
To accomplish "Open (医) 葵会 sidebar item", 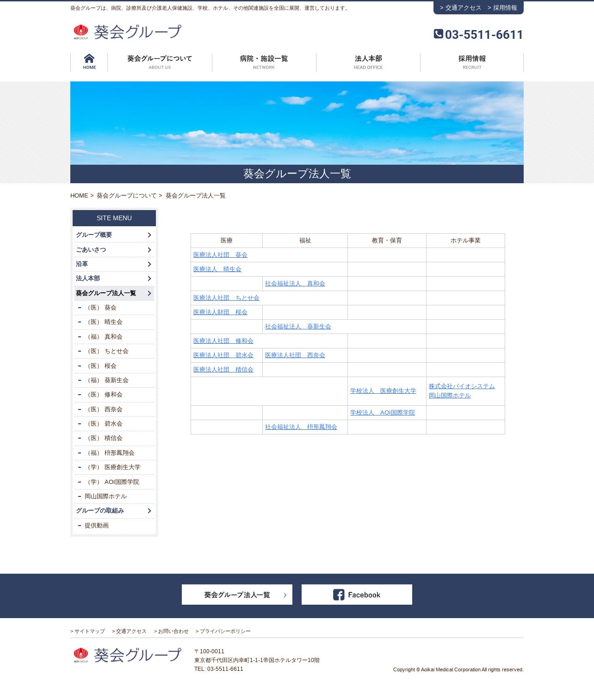I will [x=114, y=308].
